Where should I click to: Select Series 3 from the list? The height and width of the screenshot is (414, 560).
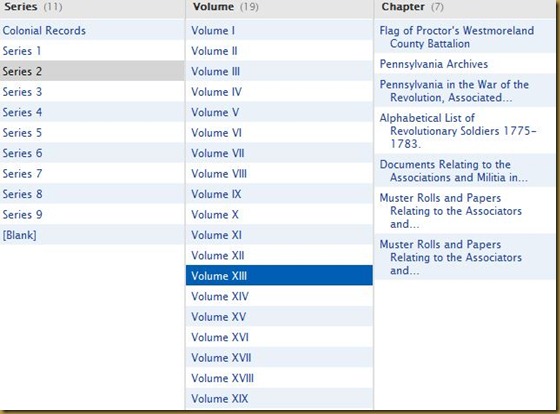pyautogui.click(x=92, y=92)
